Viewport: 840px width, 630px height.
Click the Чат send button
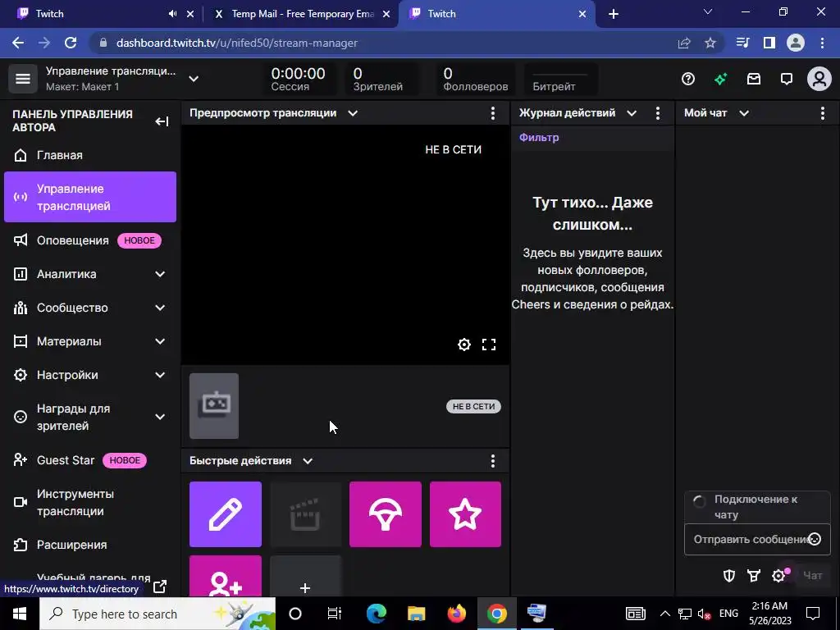[x=813, y=576]
